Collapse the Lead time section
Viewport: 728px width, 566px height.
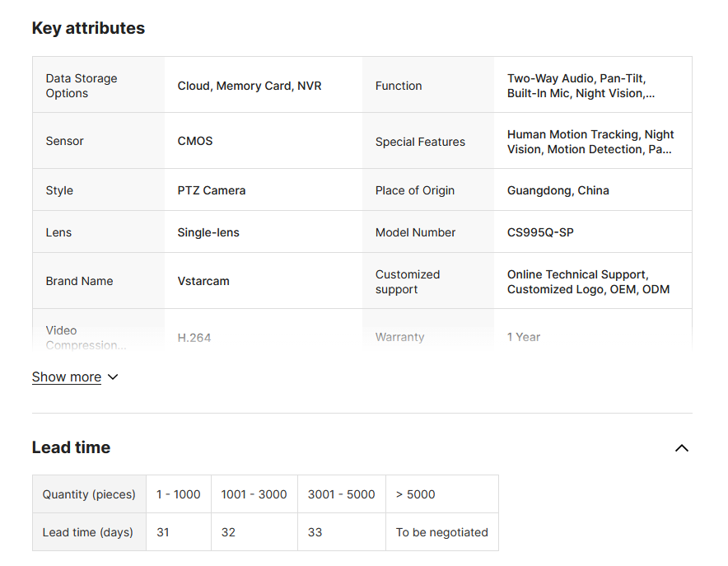pos(681,448)
